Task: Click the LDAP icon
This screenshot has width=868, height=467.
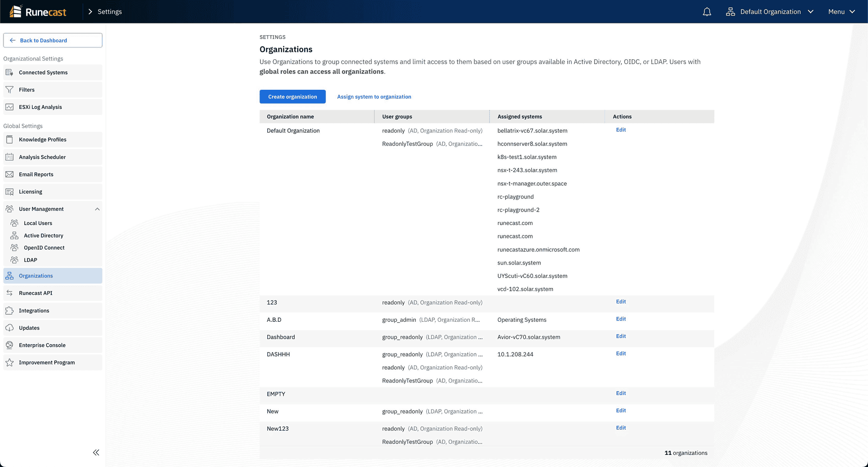Action: [14, 260]
